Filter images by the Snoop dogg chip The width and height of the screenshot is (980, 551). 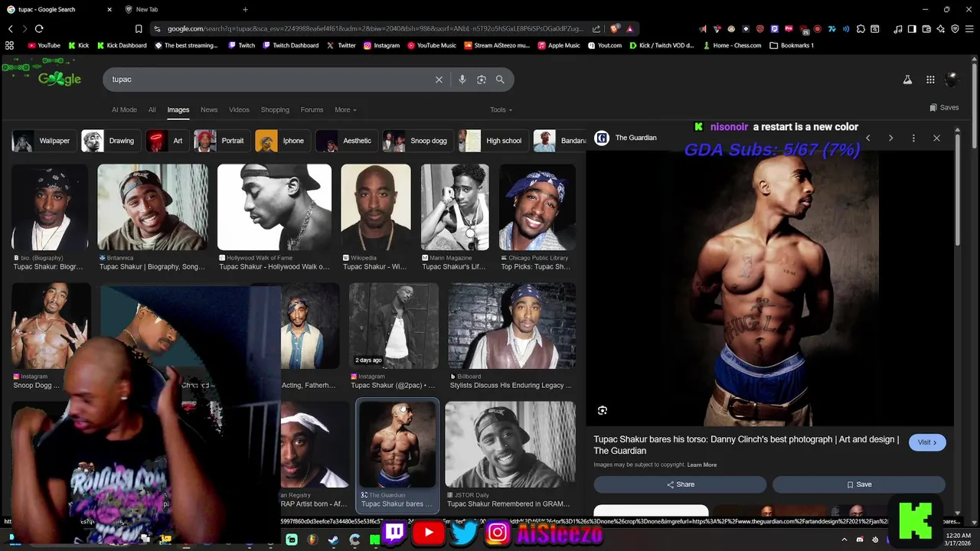point(417,141)
